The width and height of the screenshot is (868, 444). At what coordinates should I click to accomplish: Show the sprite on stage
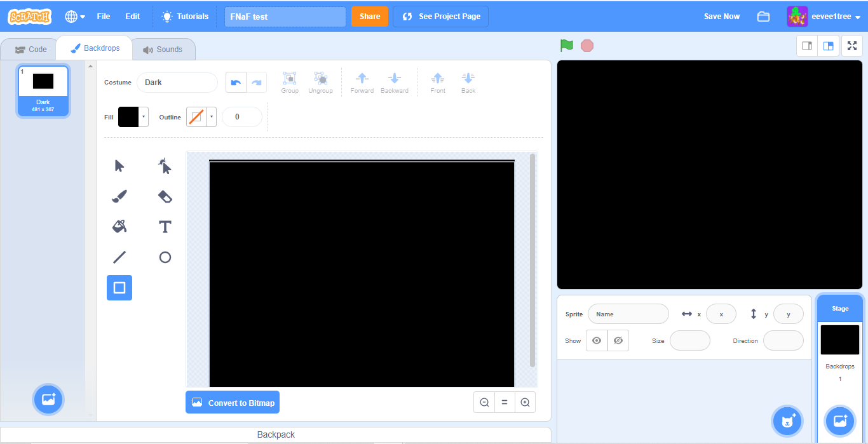pos(596,340)
